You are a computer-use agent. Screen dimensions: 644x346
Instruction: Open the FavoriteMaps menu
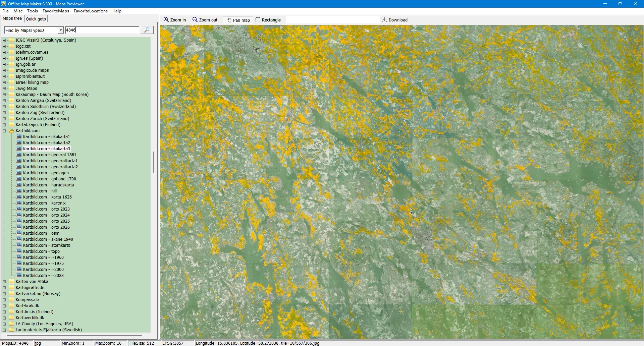56,11
